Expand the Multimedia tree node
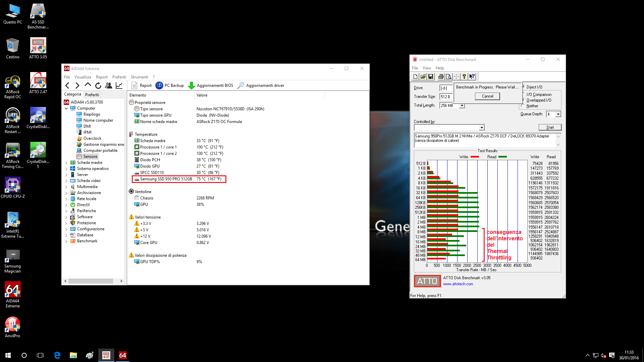This screenshot has width=644, height=362. click(x=66, y=187)
